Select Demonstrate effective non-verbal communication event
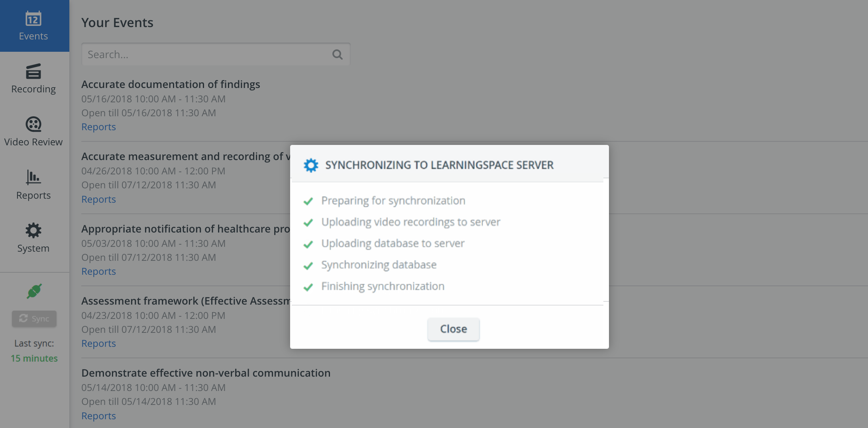Image resolution: width=868 pixels, height=428 pixels. coord(206,373)
